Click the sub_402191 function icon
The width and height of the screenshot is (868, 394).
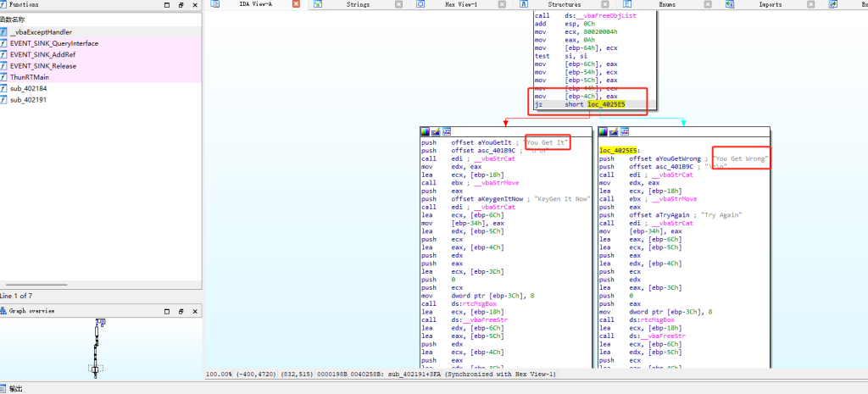click(x=3, y=100)
